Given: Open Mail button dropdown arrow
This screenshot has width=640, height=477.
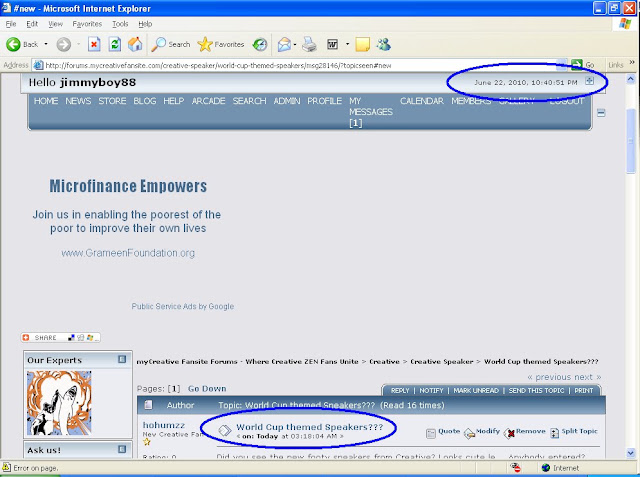Looking at the screenshot, I should [295, 44].
